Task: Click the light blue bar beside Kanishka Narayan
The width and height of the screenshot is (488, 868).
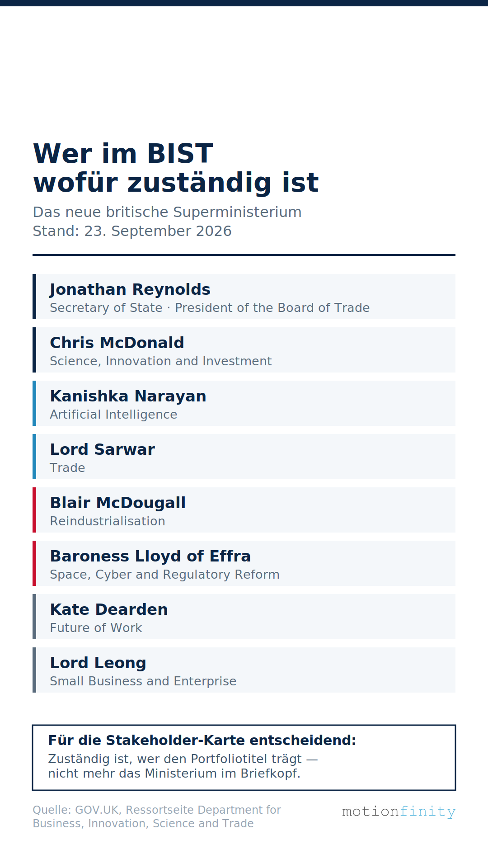Action: click(x=34, y=403)
